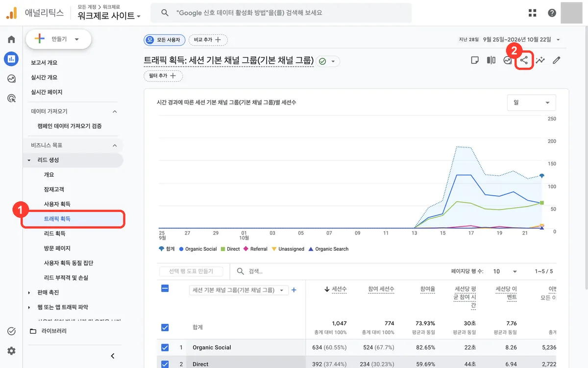Open the help question mark icon
This screenshot has width=588, height=368.
(552, 13)
